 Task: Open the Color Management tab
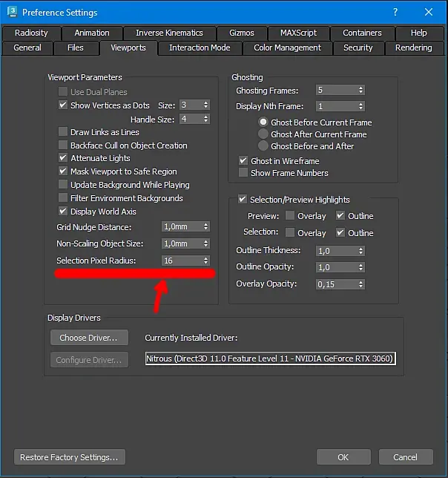coord(287,48)
